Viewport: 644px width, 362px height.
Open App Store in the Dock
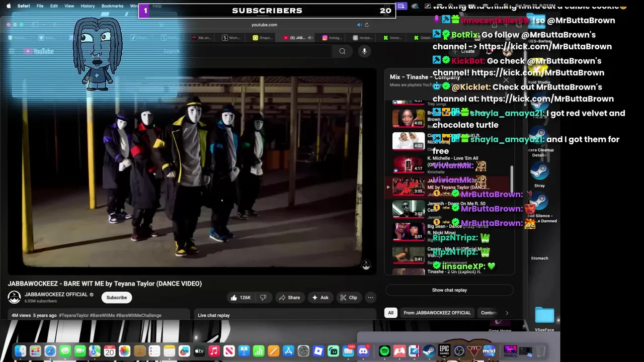[288, 351]
